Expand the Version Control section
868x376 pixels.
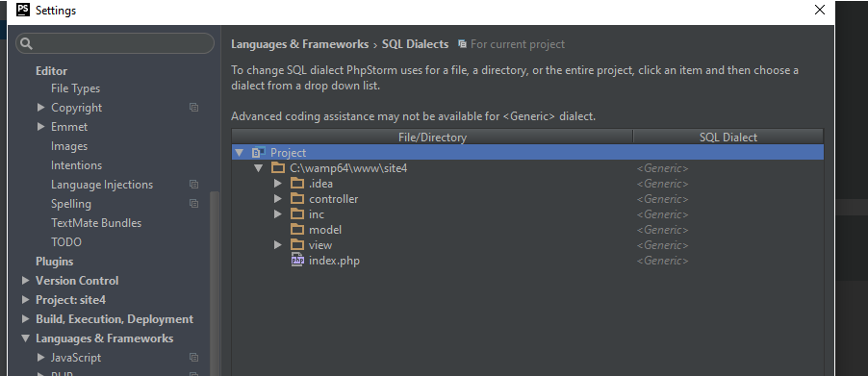(25, 281)
